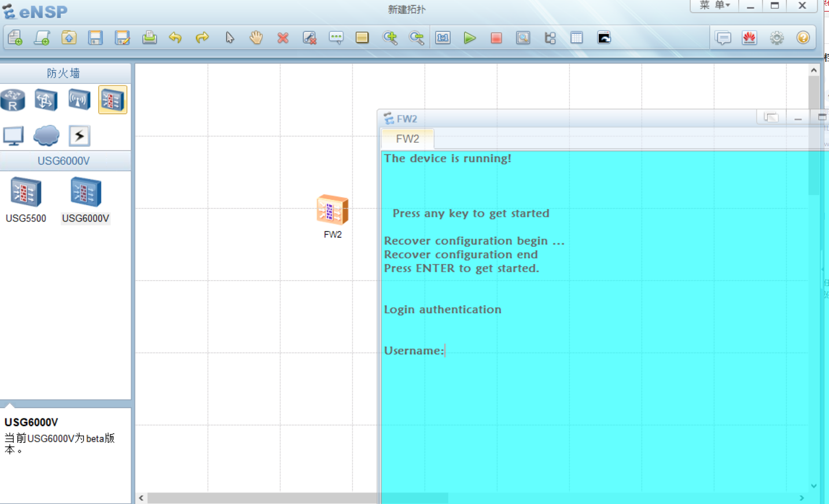Select the connection cable category
Screen dimensions: 829x504
point(79,136)
